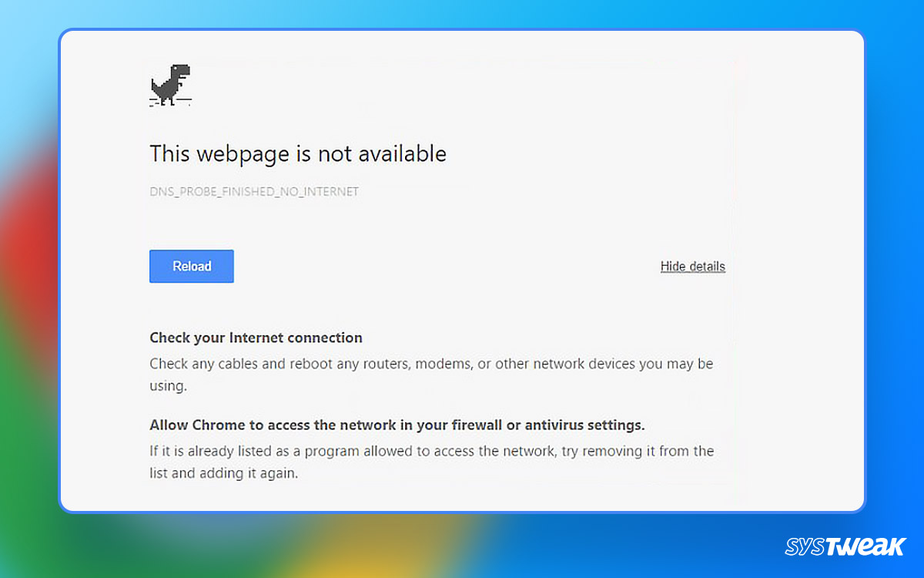Click the blue Reload button
The image size is (924, 578).
(191, 266)
